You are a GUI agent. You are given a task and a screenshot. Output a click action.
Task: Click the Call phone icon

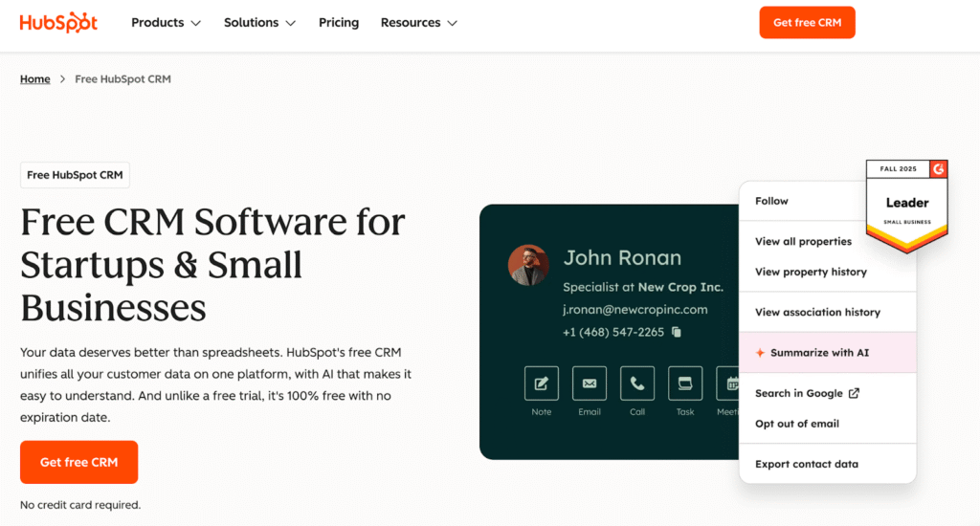point(637,384)
